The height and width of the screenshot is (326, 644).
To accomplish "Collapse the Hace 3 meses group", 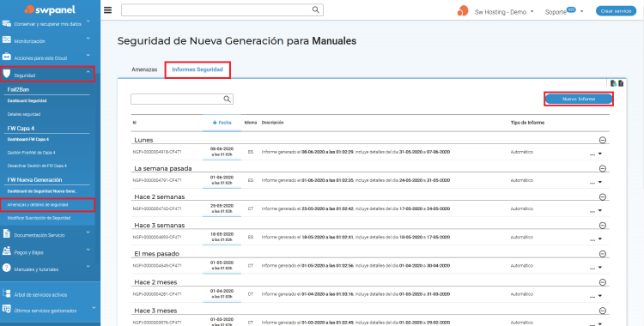I will click(603, 311).
